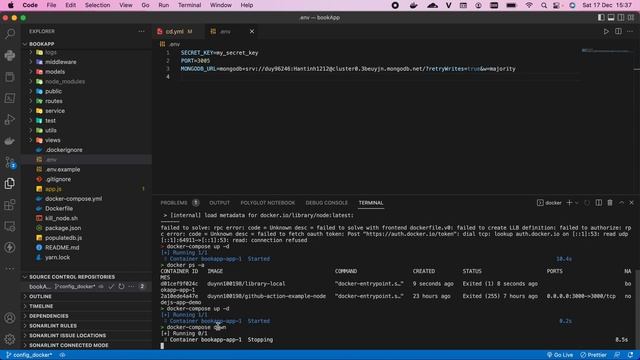Open package.json file
The width and height of the screenshot is (640, 360).
click(x=63, y=228)
